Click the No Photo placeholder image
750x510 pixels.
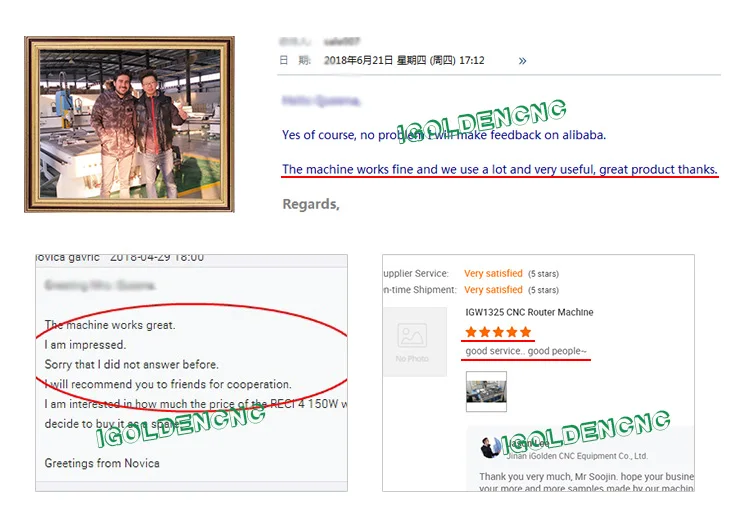coord(414,342)
